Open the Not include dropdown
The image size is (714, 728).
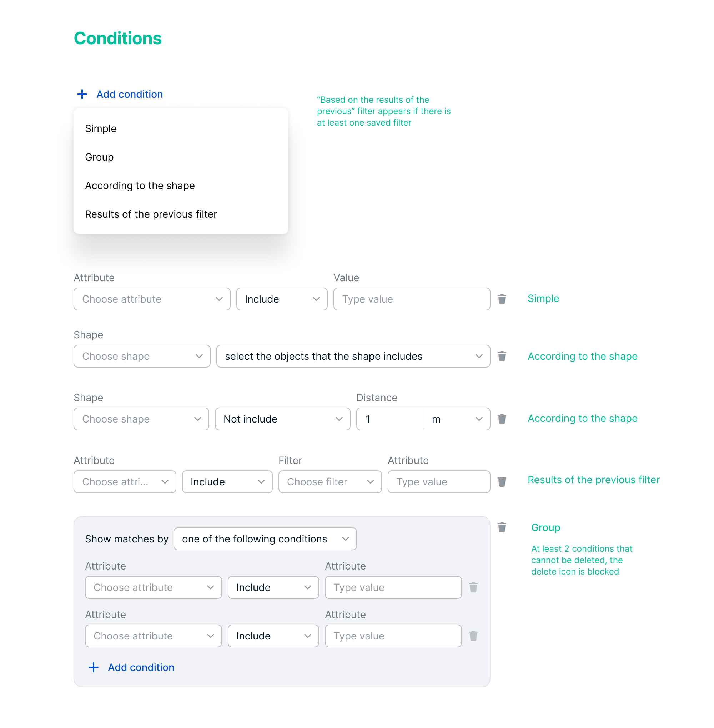(282, 419)
